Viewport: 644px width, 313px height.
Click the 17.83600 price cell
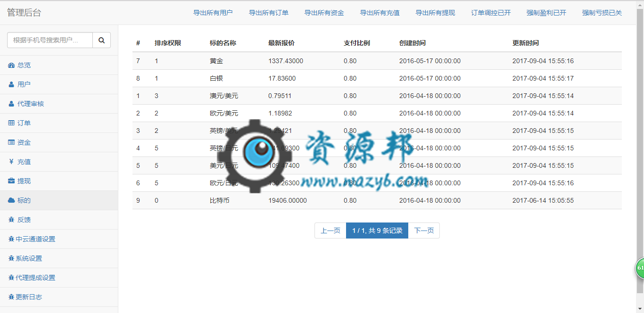tap(282, 78)
